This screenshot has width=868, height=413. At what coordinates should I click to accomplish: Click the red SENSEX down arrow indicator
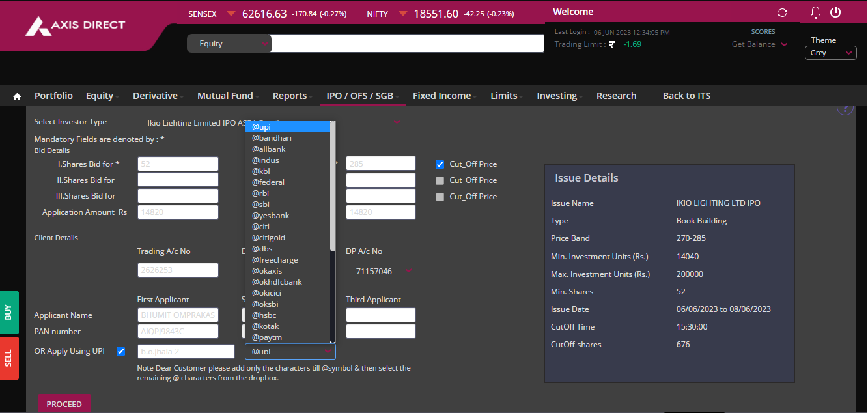pos(231,14)
